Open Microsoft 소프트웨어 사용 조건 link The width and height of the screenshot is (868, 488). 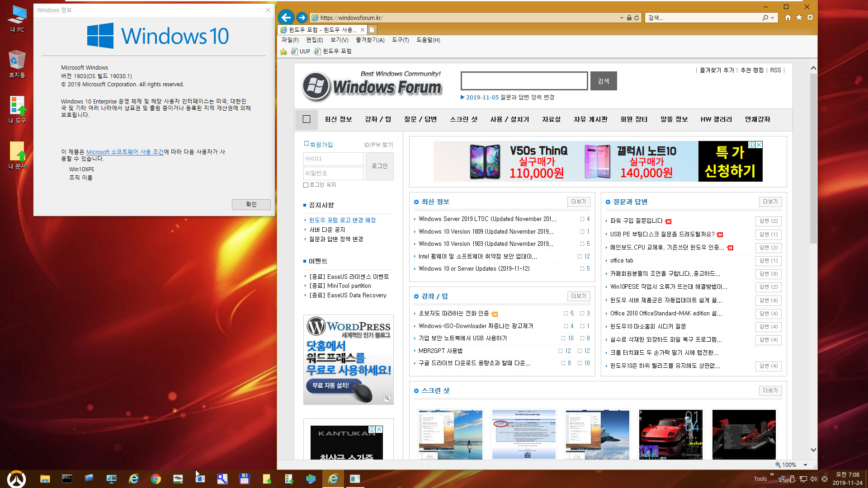(x=125, y=152)
